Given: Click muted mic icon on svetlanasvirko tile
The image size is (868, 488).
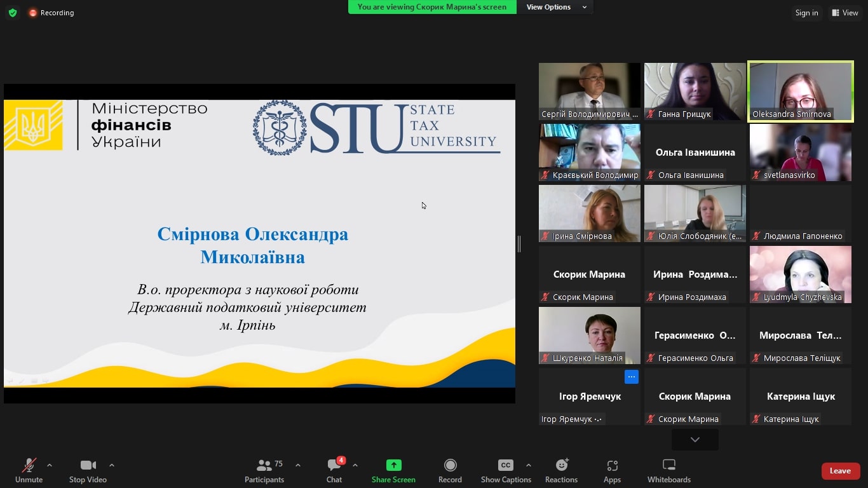Looking at the screenshot, I should click(x=756, y=175).
